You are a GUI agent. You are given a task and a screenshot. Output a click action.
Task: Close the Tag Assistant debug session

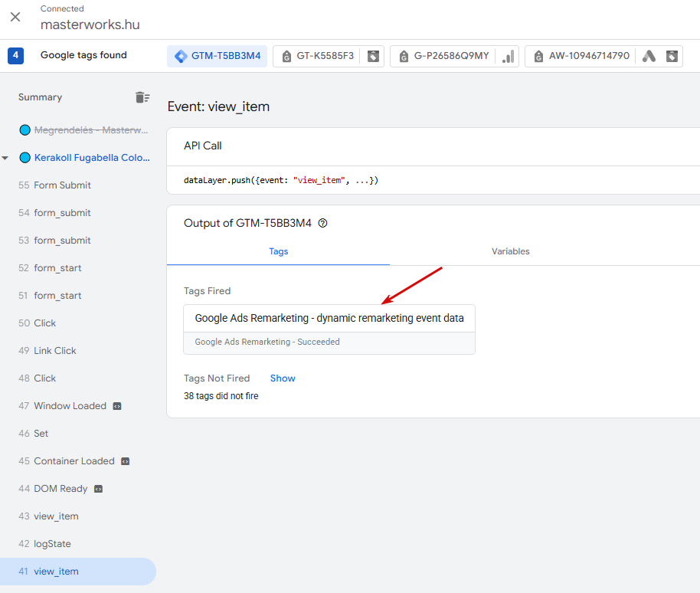(x=15, y=17)
